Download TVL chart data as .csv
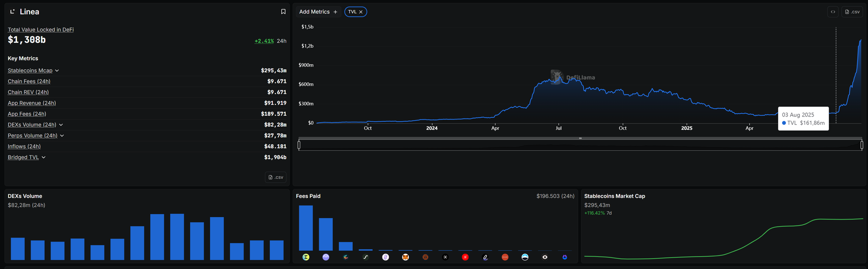The image size is (868, 269). 852,12
